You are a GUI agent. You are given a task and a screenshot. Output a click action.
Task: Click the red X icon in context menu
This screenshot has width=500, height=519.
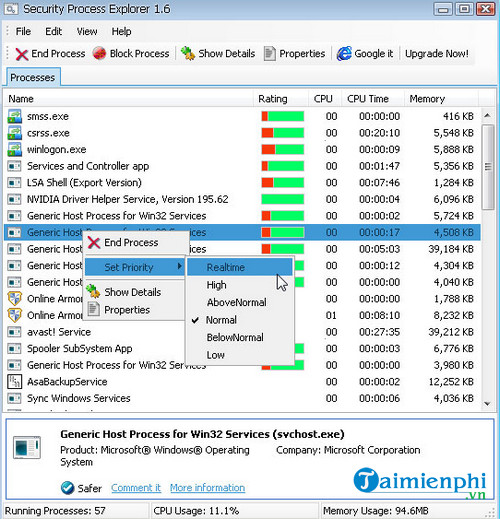(94, 243)
